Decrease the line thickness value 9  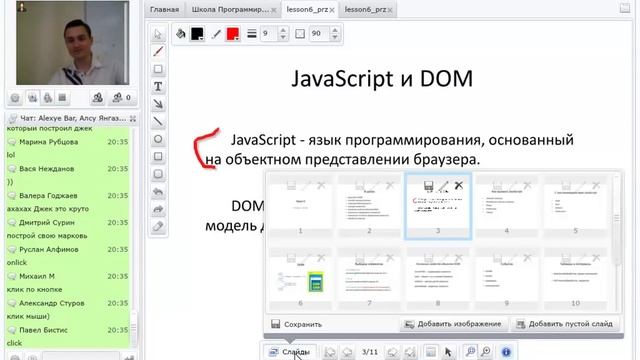point(283,37)
